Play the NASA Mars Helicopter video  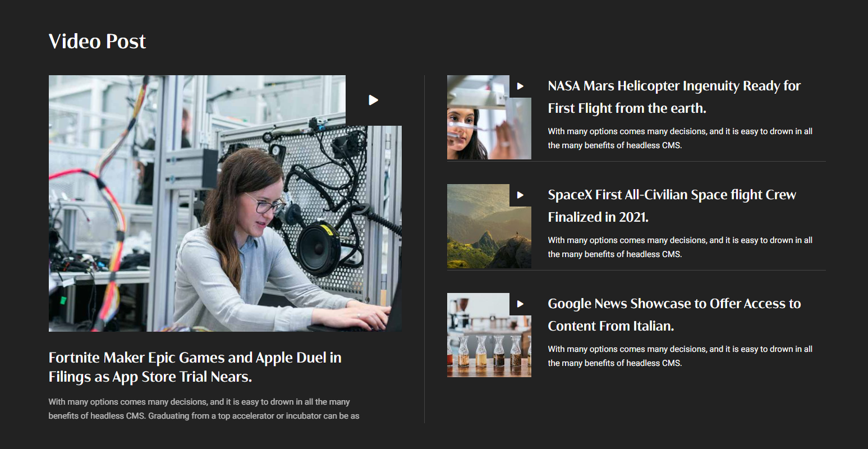click(x=520, y=86)
